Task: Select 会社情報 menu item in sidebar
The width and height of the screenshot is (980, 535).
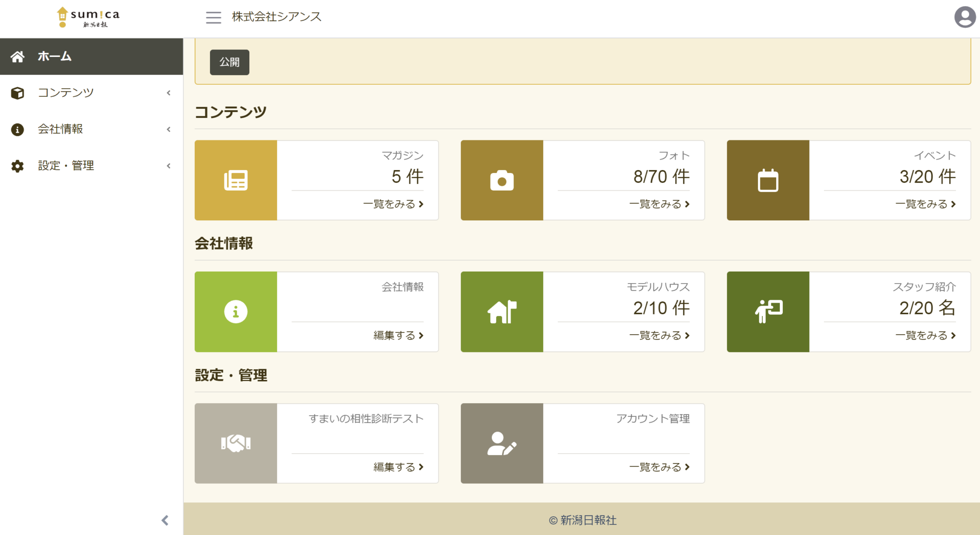Action: tap(91, 129)
